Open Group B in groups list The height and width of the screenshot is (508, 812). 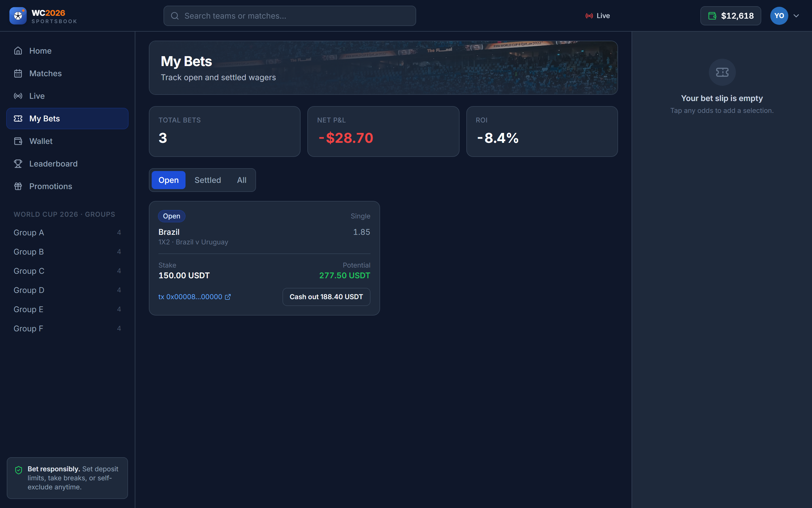click(67, 252)
